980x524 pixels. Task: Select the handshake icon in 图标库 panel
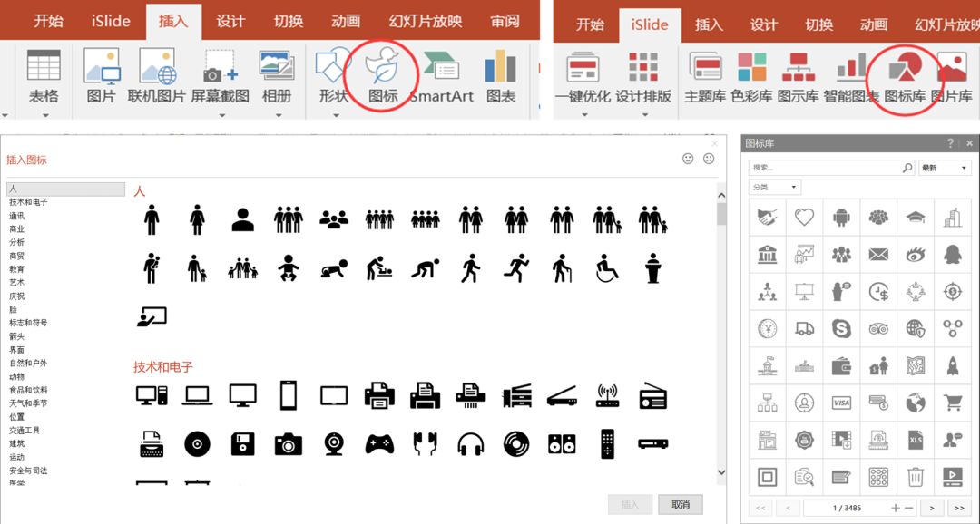coord(767,218)
